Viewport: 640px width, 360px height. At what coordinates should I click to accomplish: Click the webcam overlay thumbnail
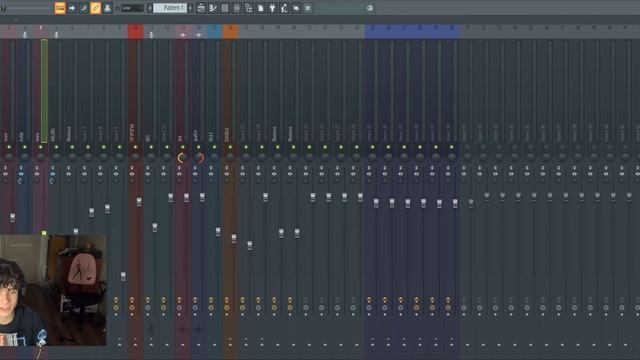(53, 290)
